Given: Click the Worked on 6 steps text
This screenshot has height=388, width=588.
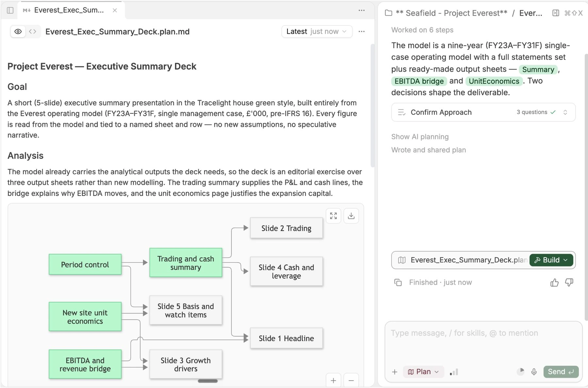Looking at the screenshot, I should [x=422, y=30].
